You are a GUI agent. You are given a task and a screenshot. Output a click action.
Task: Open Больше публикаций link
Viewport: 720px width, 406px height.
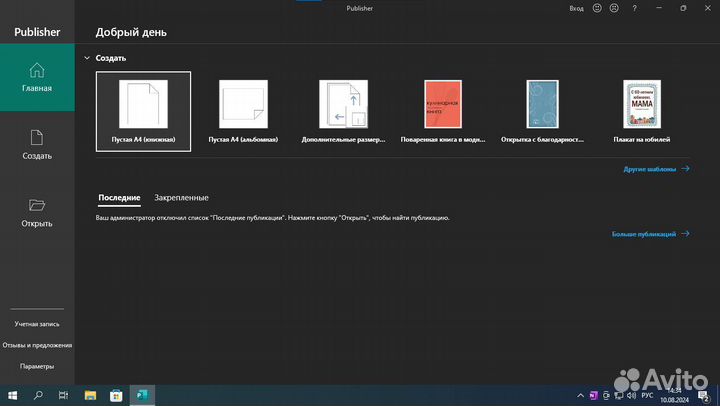[651, 234]
